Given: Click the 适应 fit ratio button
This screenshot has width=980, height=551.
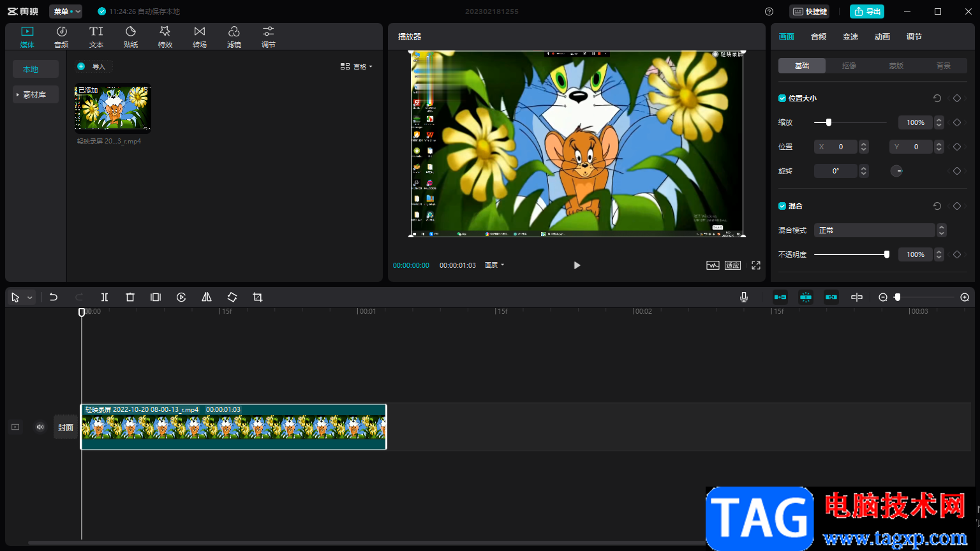Looking at the screenshot, I should (732, 265).
